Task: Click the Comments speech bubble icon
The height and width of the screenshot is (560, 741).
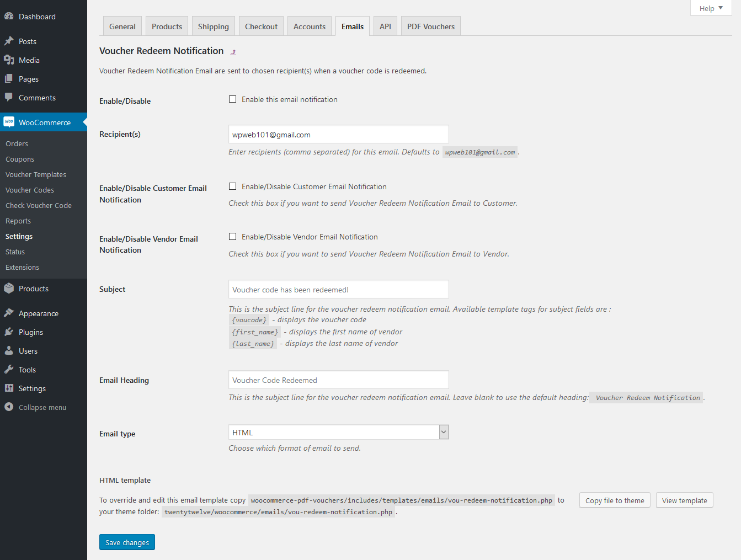Action: 9,98
